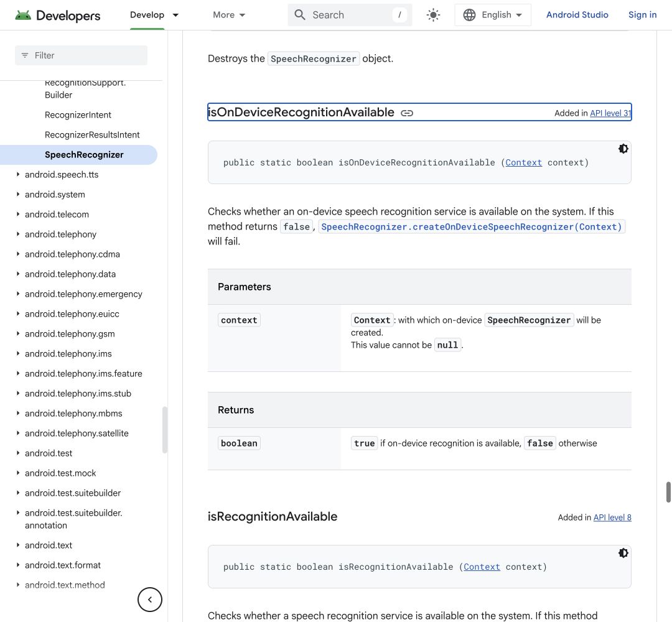Click isRecognitionAvailable heading
The height and width of the screenshot is (622, 672).
[x=273, y=517]
